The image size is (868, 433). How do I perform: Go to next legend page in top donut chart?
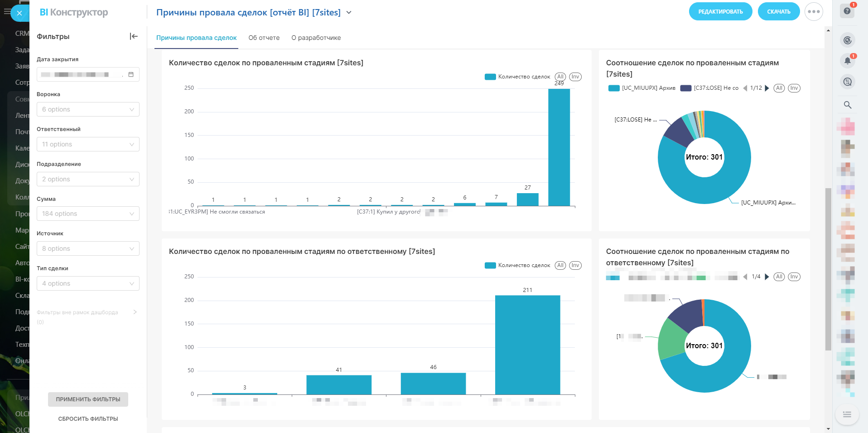(767, 88)
